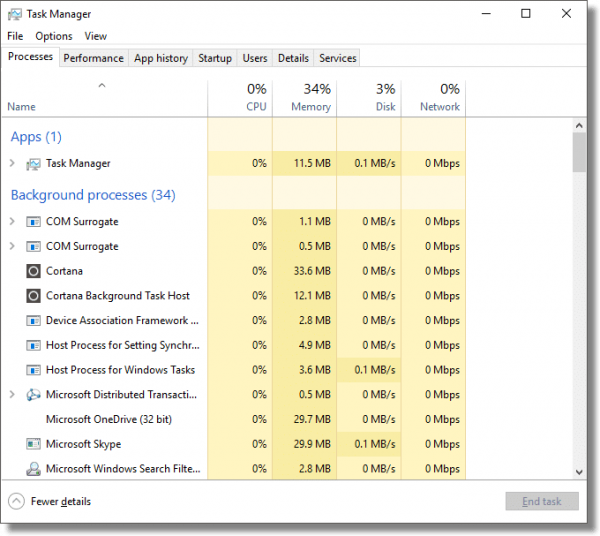Expand Microsoft Distributed Transacti process
Viewport: 600px width, 536px height.
pos(12,394)
